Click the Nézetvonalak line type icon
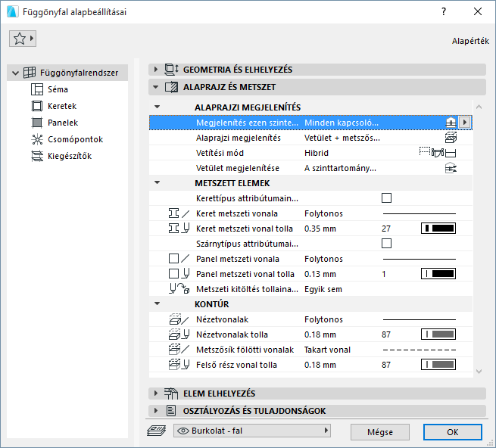 [179, 319]
